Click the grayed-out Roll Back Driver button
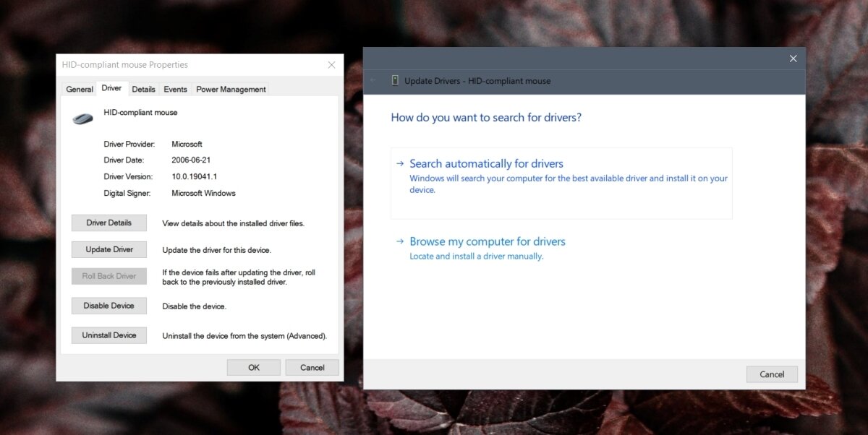Image resolution: width=868 pixels, height=435 pixels. 109,275
